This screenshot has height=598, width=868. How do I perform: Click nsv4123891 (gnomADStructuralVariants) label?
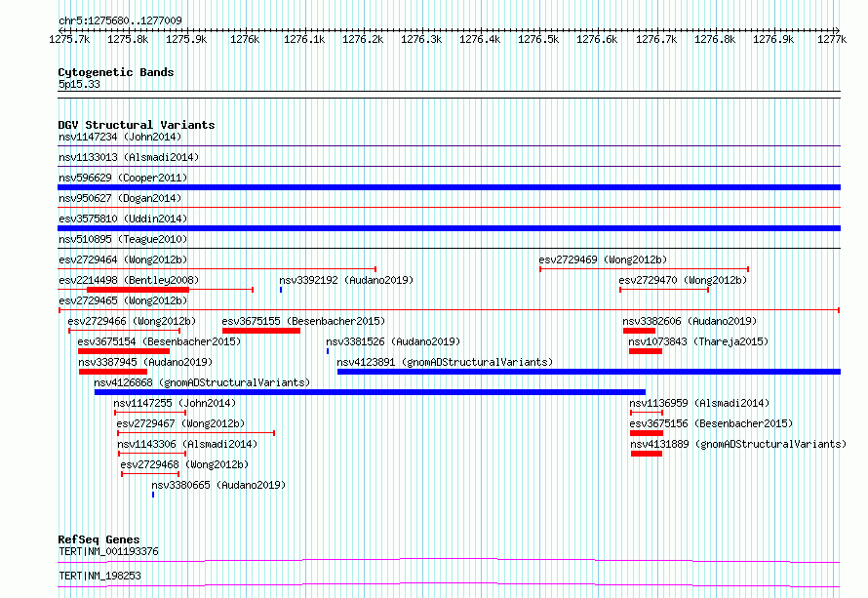pyautogui.click(x=445, y=362)
